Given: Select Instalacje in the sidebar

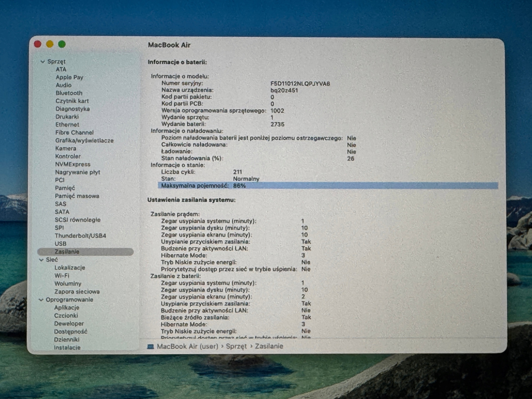Looking at the screenshot, I should (x=67, y=347).
